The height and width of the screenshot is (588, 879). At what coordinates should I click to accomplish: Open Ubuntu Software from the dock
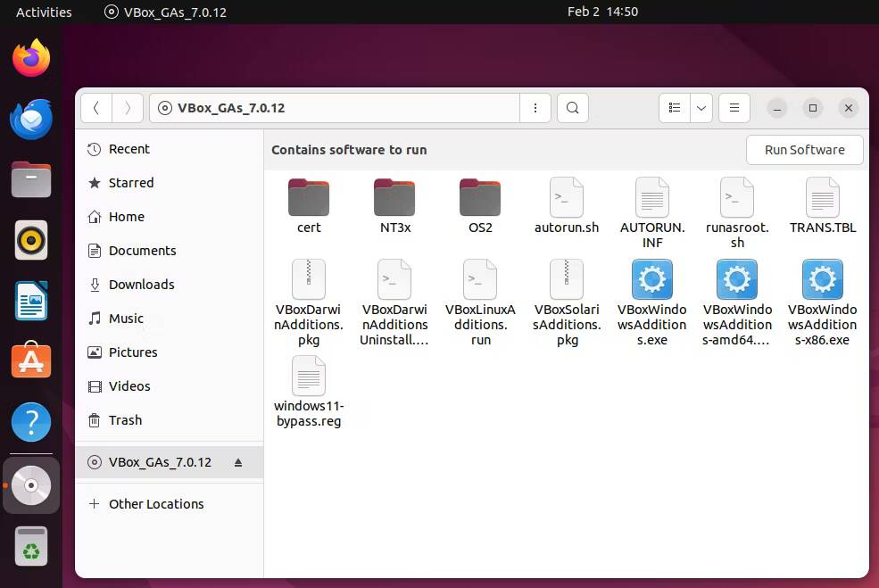click(31, 360)
